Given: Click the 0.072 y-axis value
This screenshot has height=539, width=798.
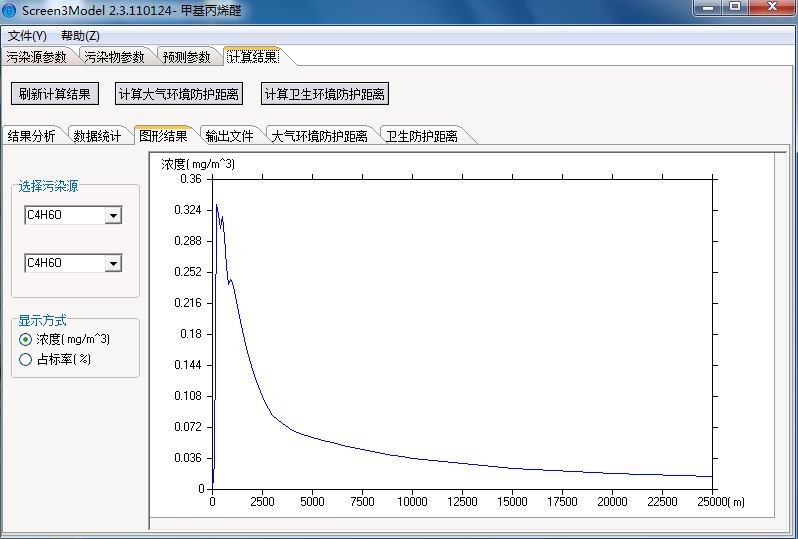Looking at the screenshot, I should tap(188, 427).
